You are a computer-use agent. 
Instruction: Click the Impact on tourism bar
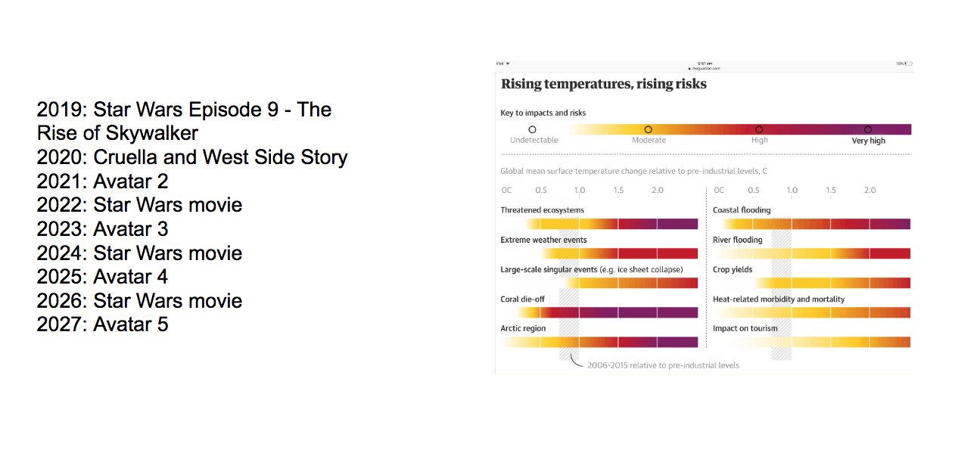coord(819,342)
